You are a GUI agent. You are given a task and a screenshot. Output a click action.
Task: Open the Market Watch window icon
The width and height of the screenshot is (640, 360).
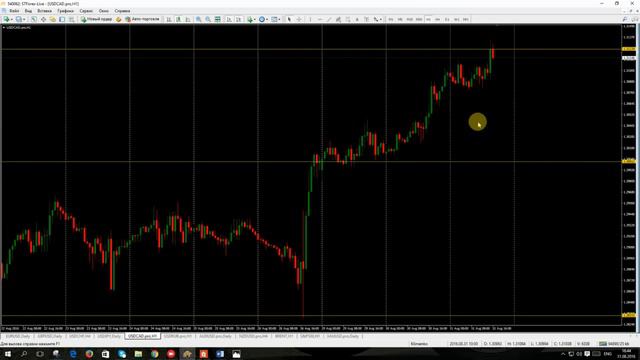click(x=34, y=19)
